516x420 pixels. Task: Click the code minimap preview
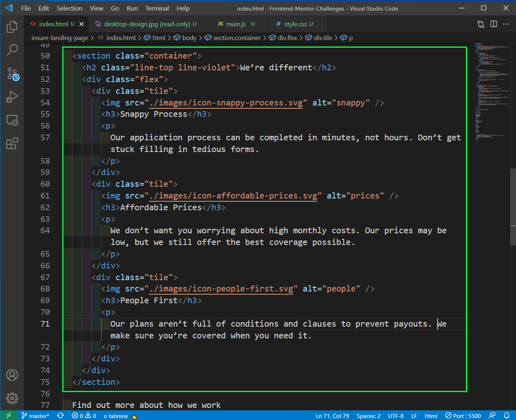point(492,91)
